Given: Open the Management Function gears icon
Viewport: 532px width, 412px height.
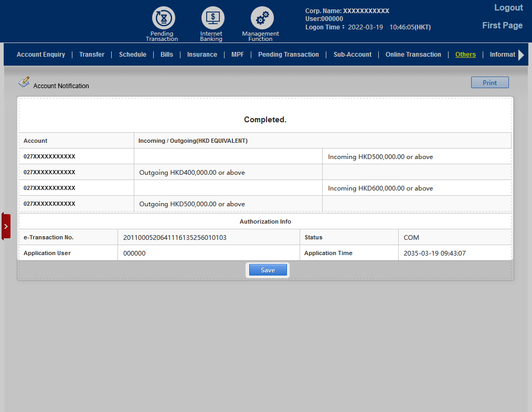Looking at the screenshot, I should (x=262, y=18).
